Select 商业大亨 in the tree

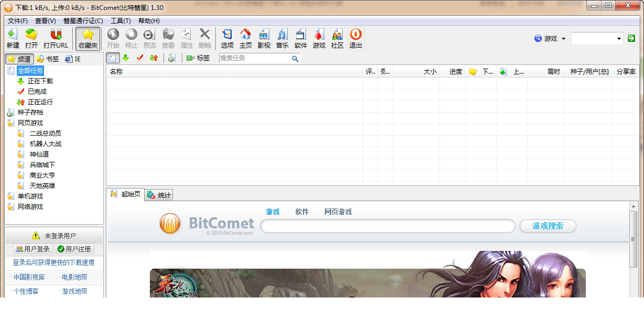(x=42, y=175)
